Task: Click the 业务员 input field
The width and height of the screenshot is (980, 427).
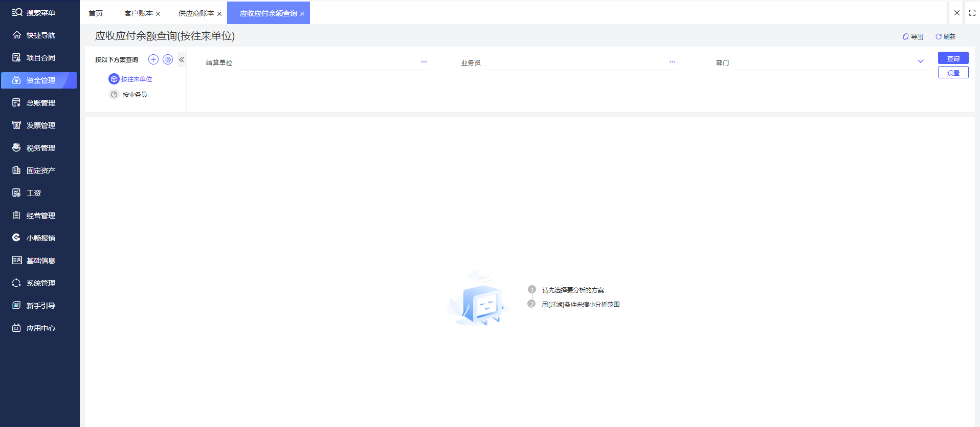Action: point(582,62)
